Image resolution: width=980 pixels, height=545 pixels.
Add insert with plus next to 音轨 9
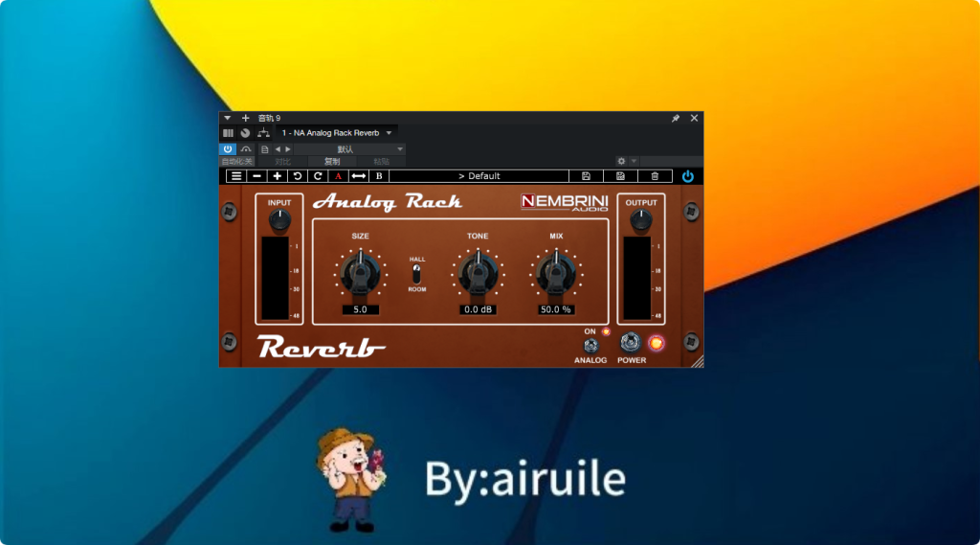coord(246,118)
